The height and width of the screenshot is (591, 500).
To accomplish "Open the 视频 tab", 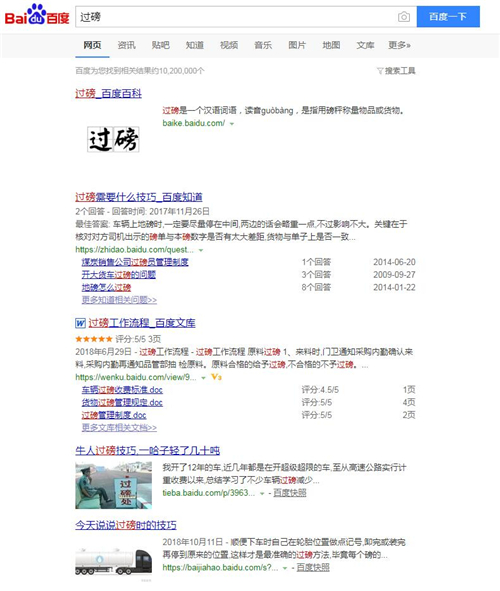I will (x=229, y=45).
